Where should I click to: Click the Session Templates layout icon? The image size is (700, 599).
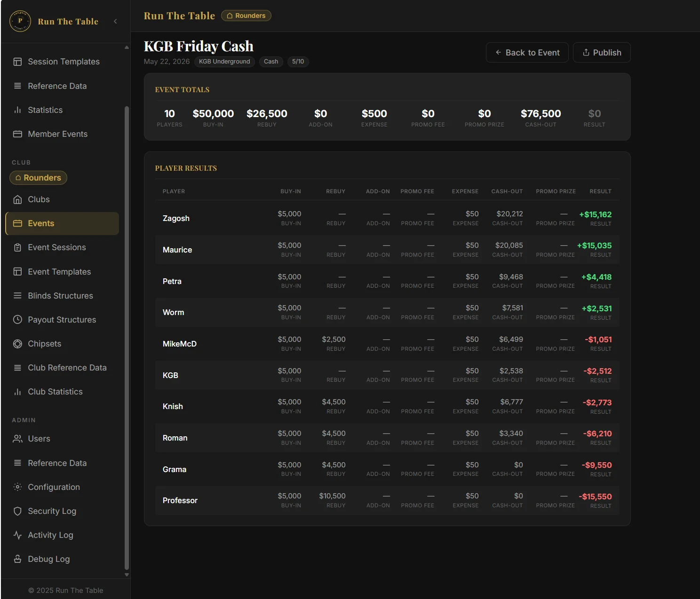coord(17,62)
